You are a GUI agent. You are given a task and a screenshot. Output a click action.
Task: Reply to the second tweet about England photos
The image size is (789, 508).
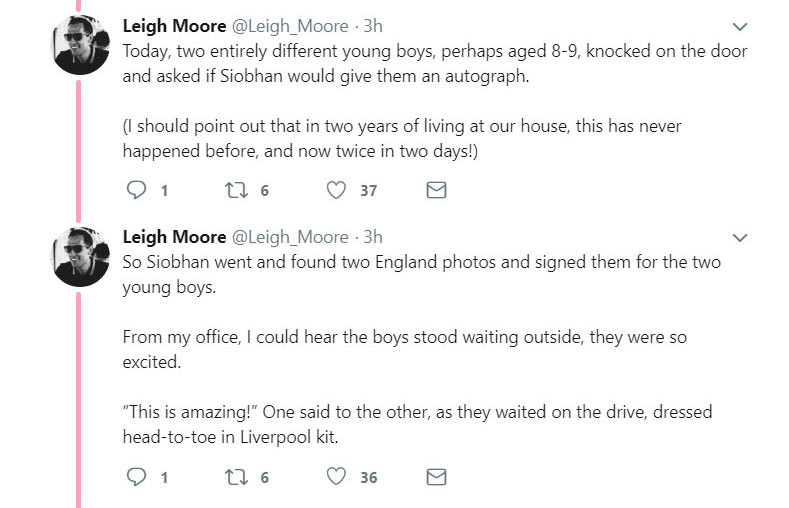pos(138,477)
